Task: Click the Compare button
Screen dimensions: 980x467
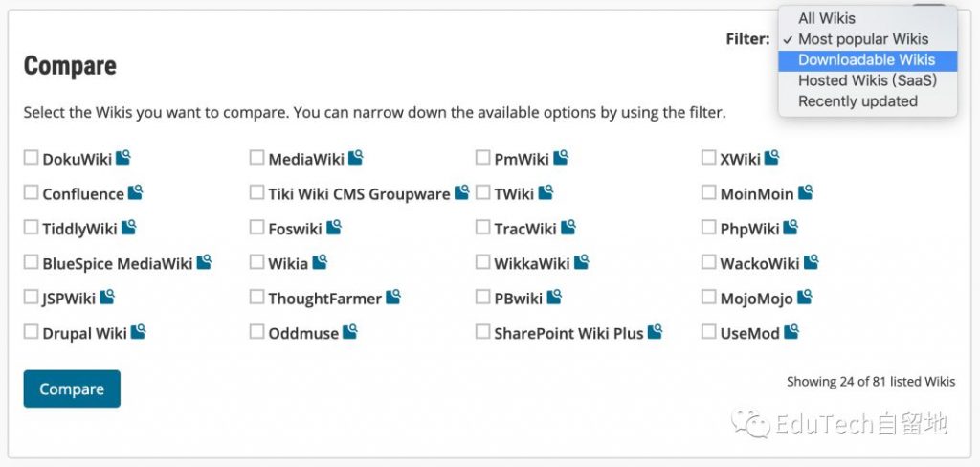Action: click(x=72, y=389)
